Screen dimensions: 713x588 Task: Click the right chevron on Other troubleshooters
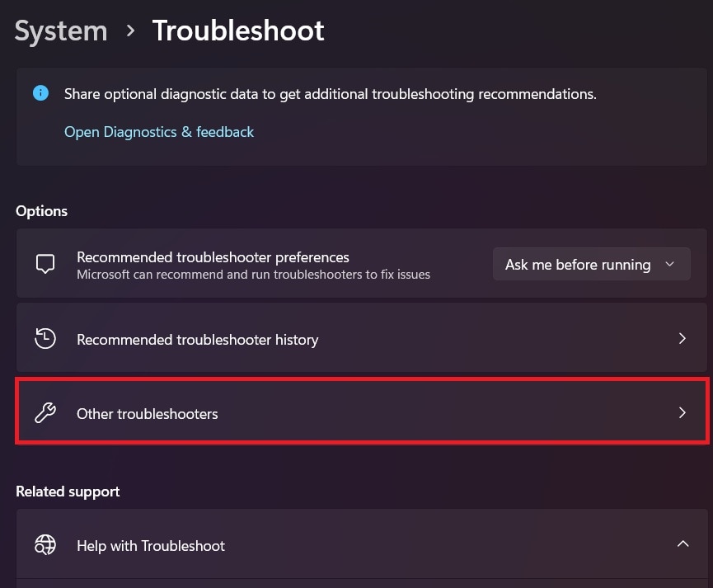(682, 413)
